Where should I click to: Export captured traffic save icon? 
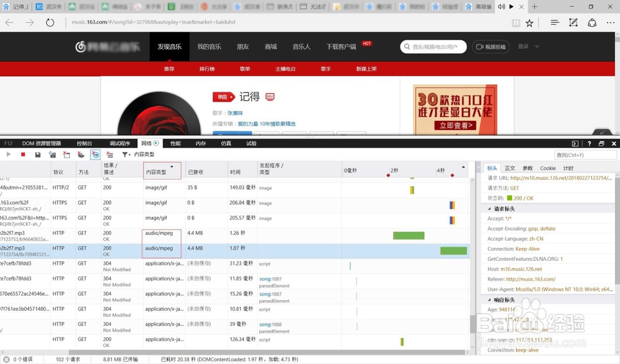point(38,154)
